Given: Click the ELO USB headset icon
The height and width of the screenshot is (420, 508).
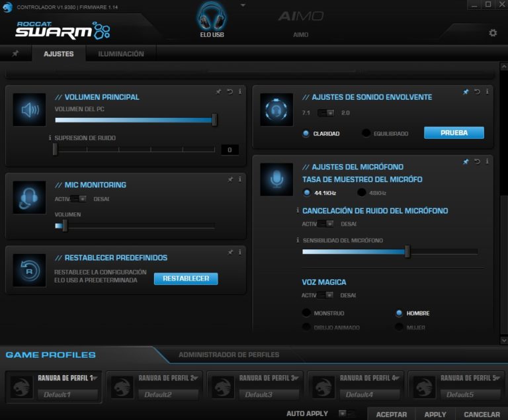Looking at the screenshot, I should pos(212,18).
